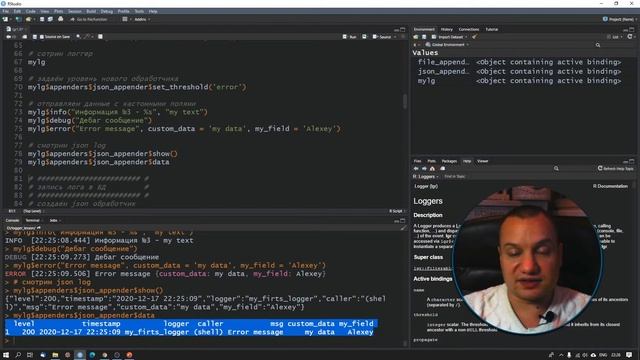Click the Help pane search field
Screen dimensions: 640x360
pos(573,169)
